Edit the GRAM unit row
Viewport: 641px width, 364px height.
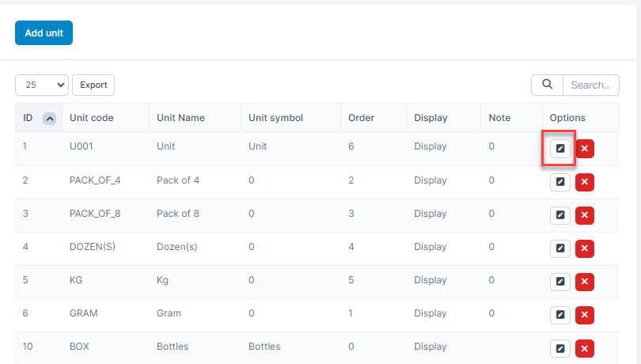click(x=560, y=315)
